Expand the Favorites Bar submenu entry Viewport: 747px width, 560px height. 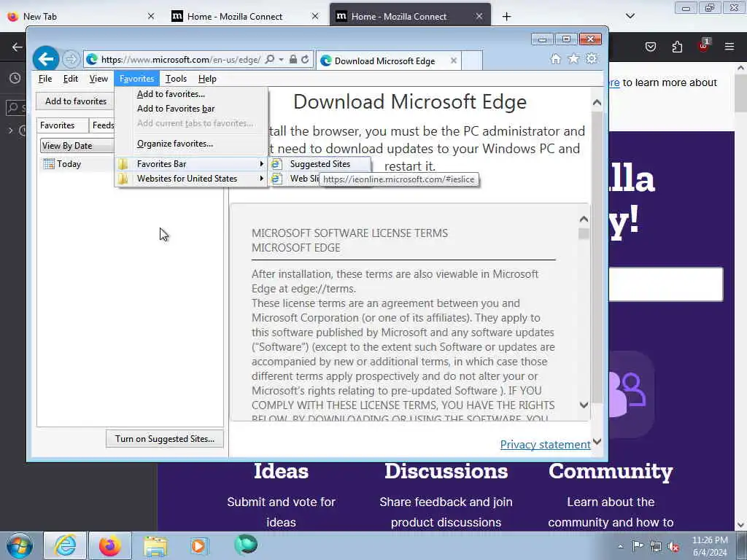coord(190,164)
